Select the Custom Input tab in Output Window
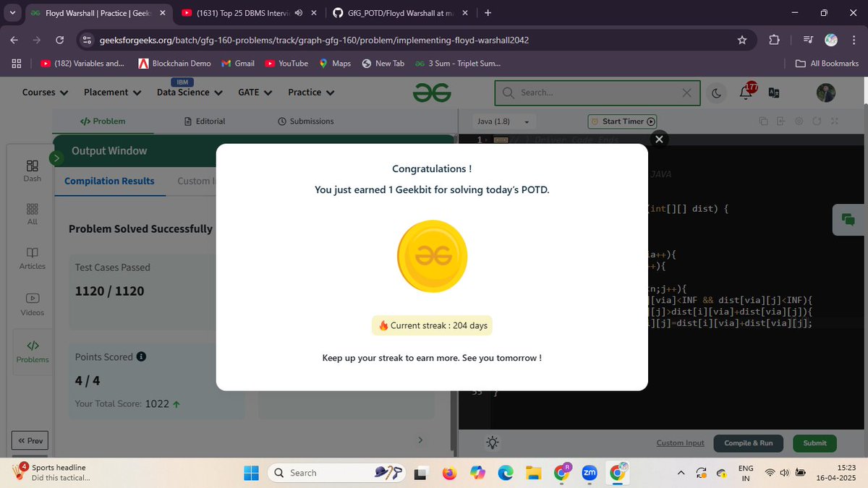Image resolution: width=868 pixels, height=488 pixels. pos(197,181)
